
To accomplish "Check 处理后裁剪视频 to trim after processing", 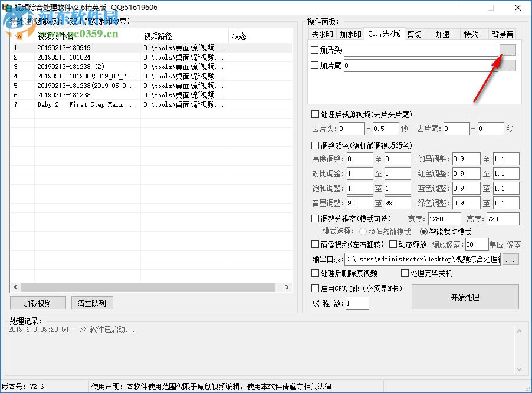I will click(316, 115).
